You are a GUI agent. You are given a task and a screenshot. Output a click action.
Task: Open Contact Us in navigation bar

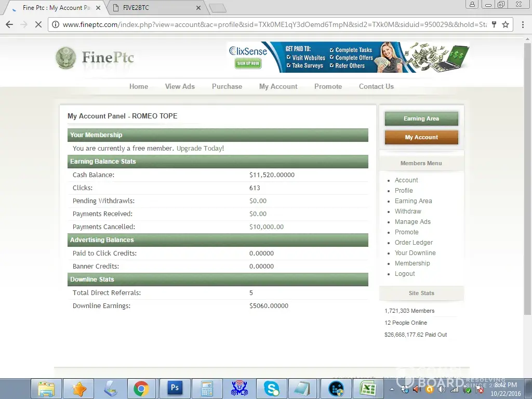point(376,87)
